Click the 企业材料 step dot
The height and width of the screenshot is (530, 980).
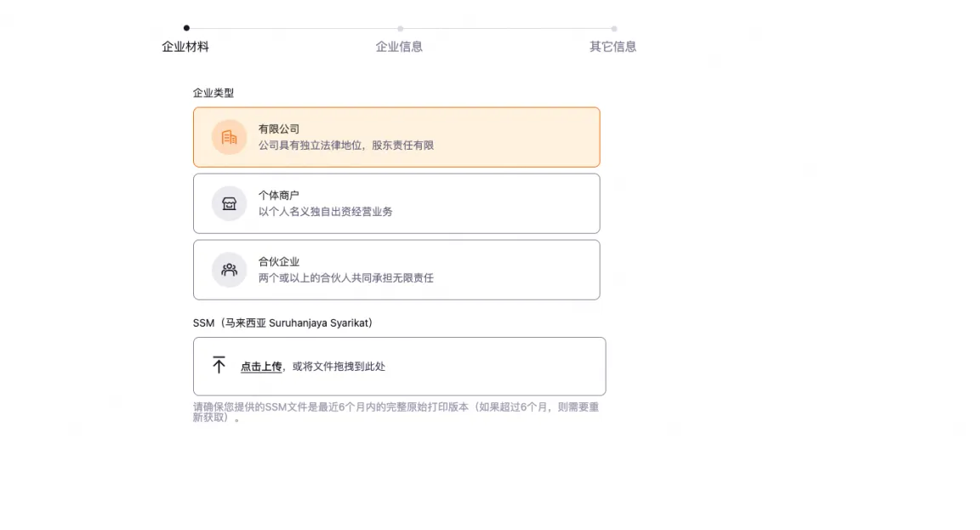pos(186,28)
